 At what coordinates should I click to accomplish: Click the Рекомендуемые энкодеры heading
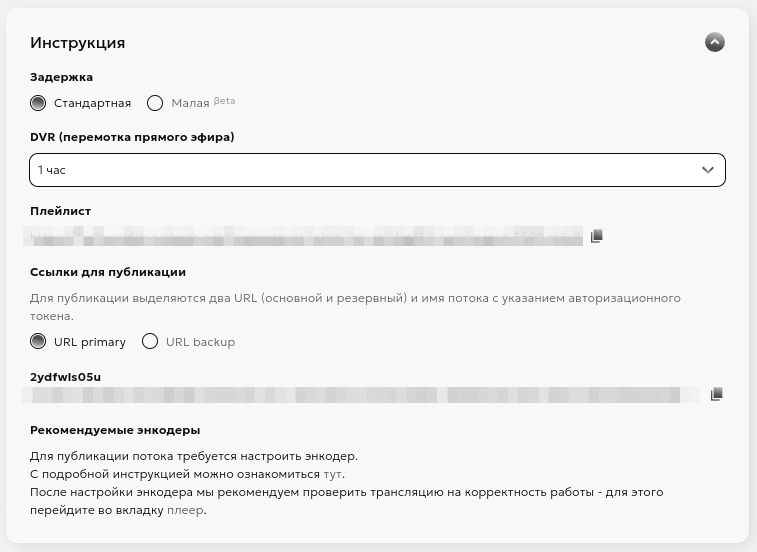(x=115, y=430)
